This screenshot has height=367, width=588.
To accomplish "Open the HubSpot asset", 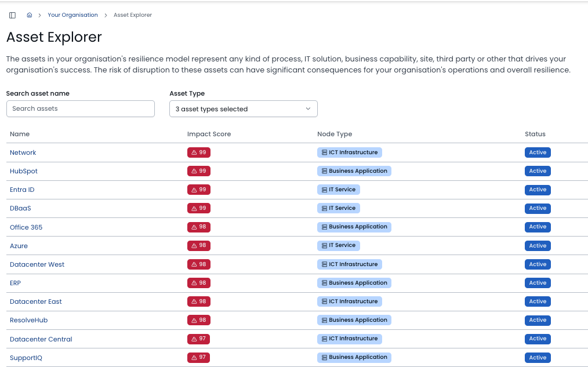I will point(24,171).
